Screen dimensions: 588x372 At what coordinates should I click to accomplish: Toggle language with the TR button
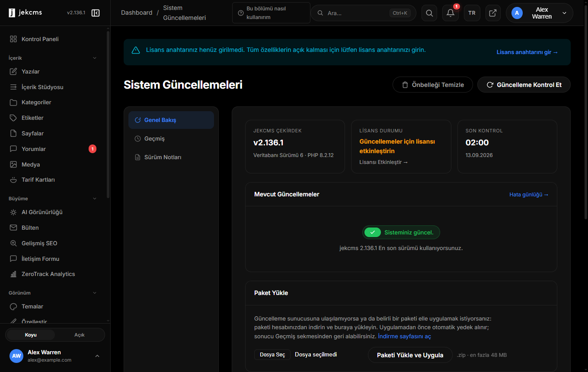(x=472, y=13)
